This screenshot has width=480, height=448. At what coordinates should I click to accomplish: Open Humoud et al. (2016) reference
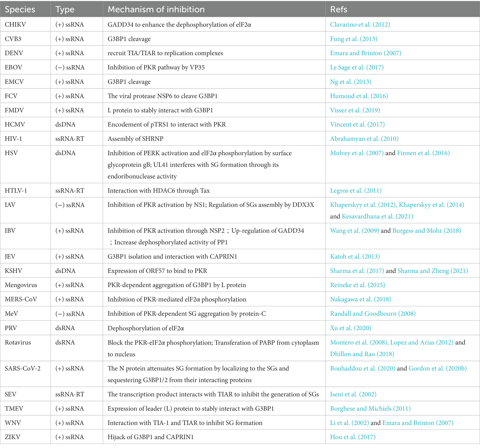[359, 96]
